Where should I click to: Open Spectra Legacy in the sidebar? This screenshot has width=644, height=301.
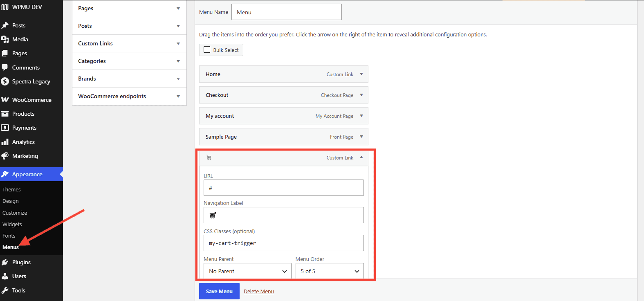pyautogui.click(x=31, y=81)
